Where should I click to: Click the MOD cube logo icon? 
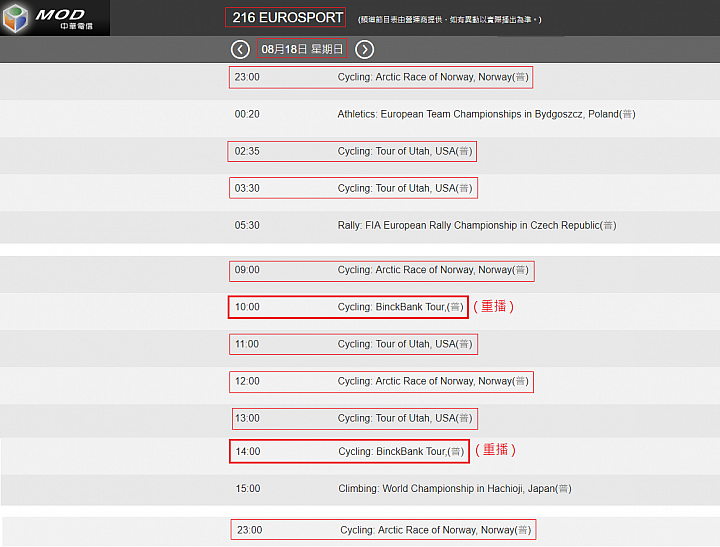click(x=18, y=18)
